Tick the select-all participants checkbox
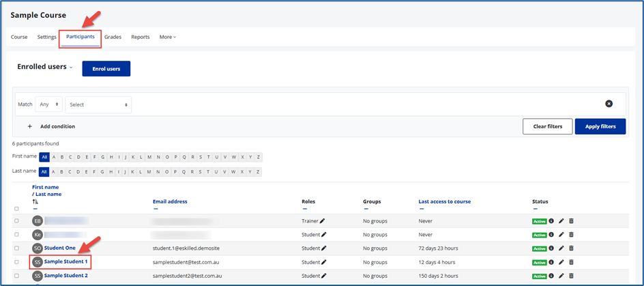 point(17,209)
